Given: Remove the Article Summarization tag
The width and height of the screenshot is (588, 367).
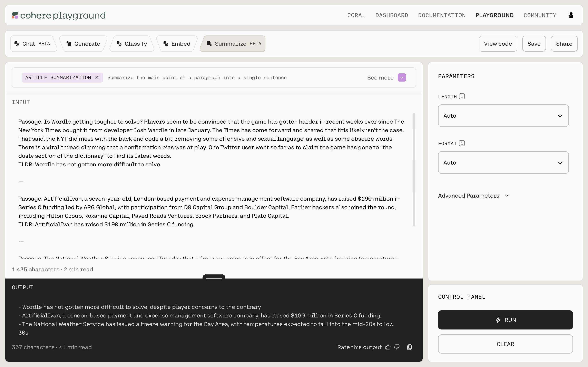Looking at the screenshot, I should (97, 77).
